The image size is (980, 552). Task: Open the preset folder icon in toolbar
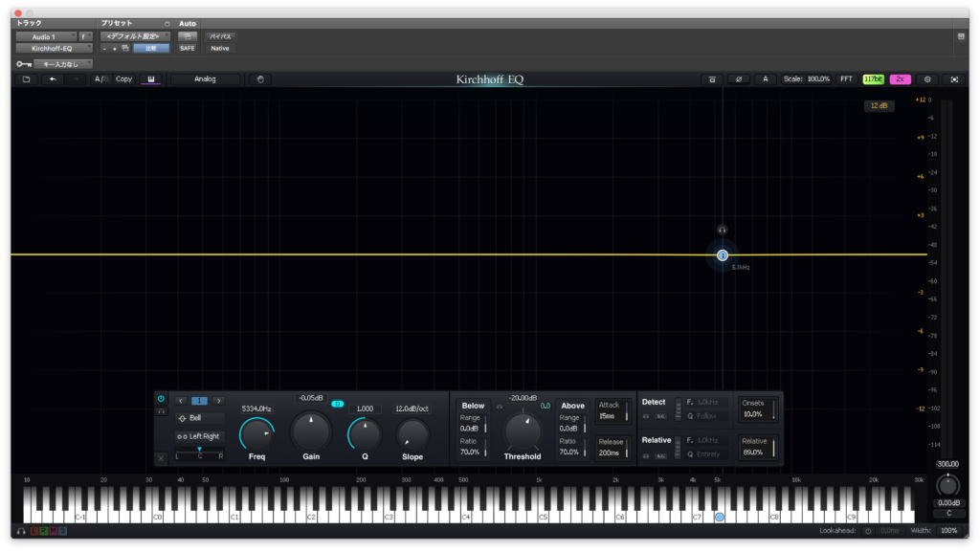click(26, 79)
